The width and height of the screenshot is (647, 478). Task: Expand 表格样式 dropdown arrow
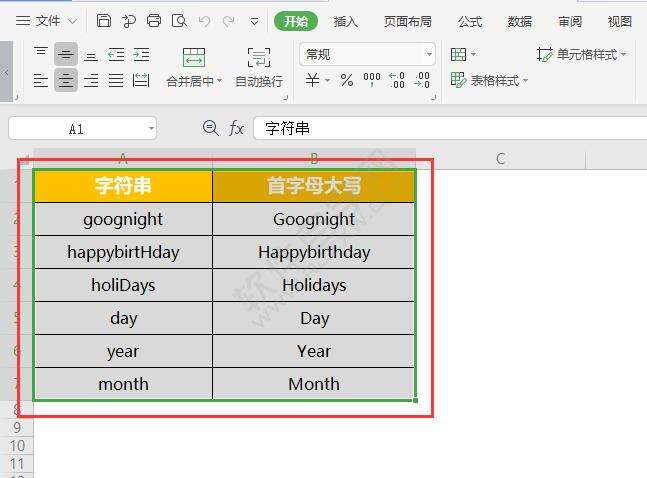click(x=525, y=80)
